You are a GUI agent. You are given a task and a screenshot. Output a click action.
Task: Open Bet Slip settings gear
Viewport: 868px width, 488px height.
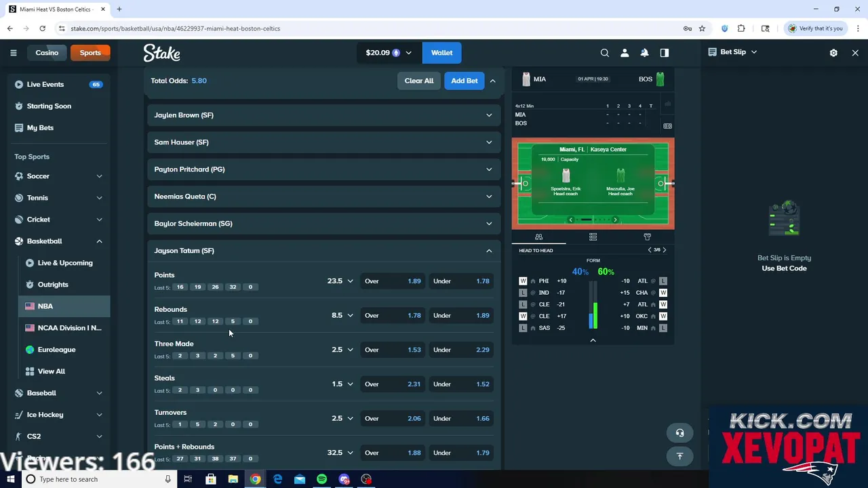point(833,52)
